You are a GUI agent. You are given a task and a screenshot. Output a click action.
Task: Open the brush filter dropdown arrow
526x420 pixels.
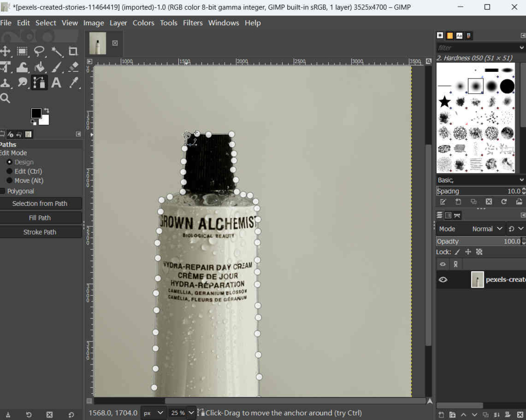tap(522, 48)
